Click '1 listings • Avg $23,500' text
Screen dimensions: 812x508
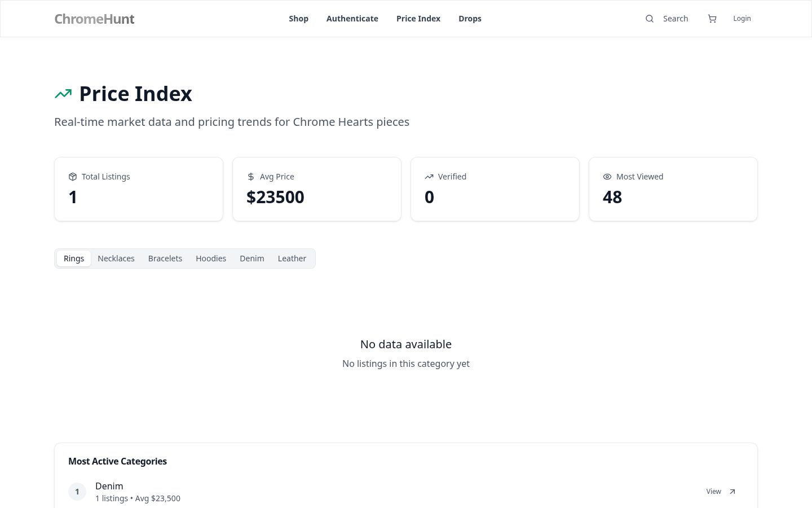(138, 498)
